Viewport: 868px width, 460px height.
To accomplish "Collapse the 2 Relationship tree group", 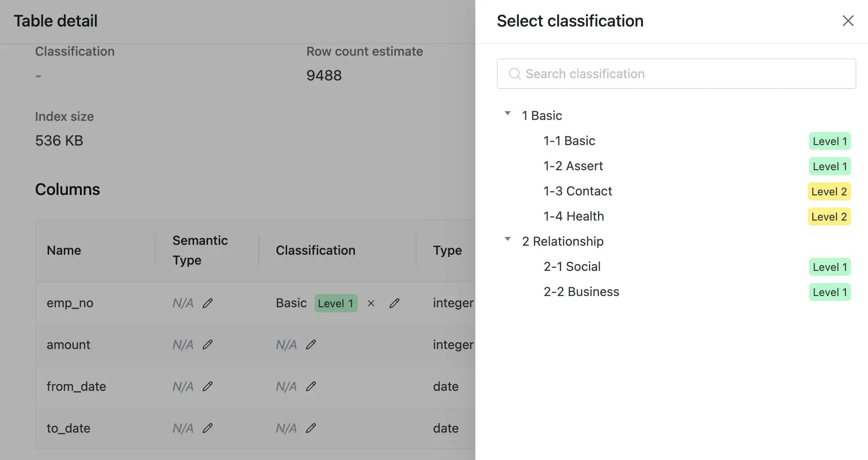I will pos(508,239).
